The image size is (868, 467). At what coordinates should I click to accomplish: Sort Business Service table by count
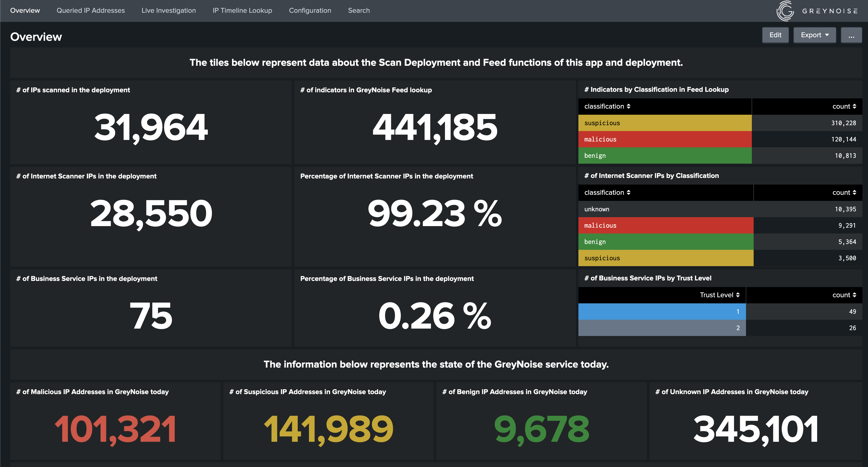[x=844, y=295]
